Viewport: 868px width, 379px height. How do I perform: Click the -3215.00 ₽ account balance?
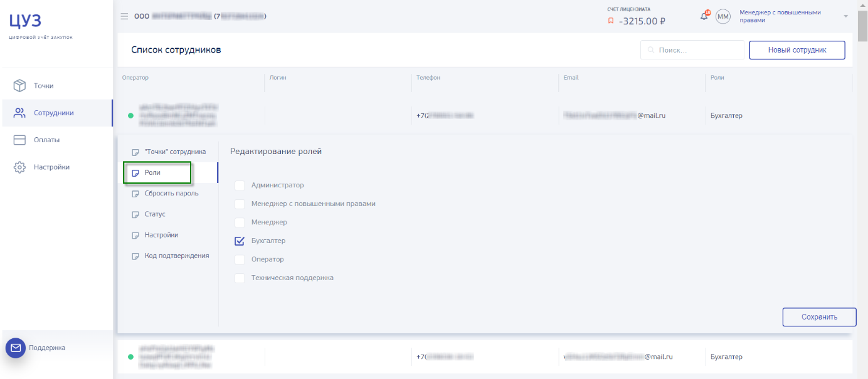tap(642, 21)
